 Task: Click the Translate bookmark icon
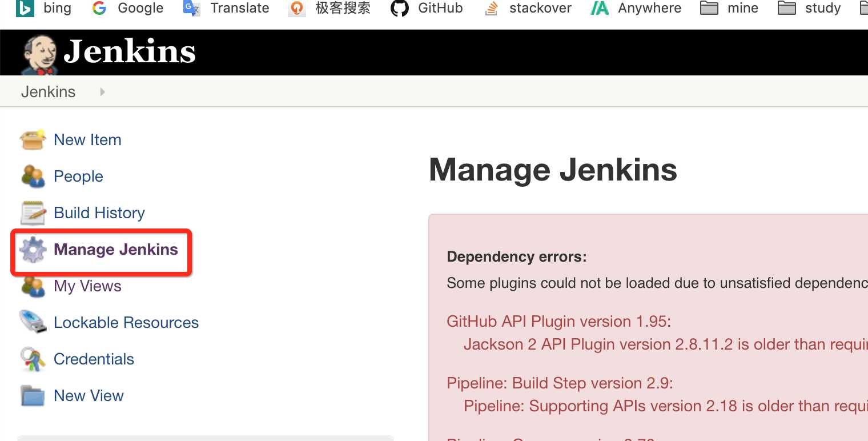[192, 8]
